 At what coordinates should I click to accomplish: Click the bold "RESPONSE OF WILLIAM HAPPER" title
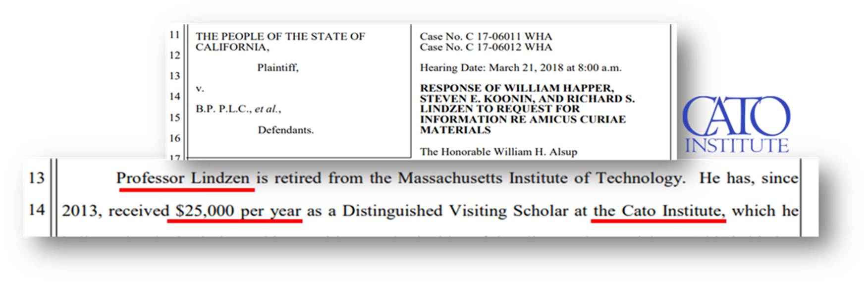[x=517, y=88]
